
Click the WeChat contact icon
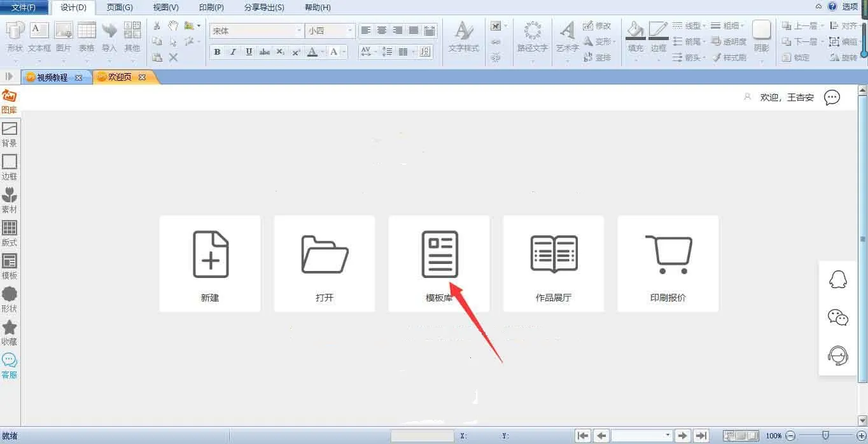(x=838, y=317)
